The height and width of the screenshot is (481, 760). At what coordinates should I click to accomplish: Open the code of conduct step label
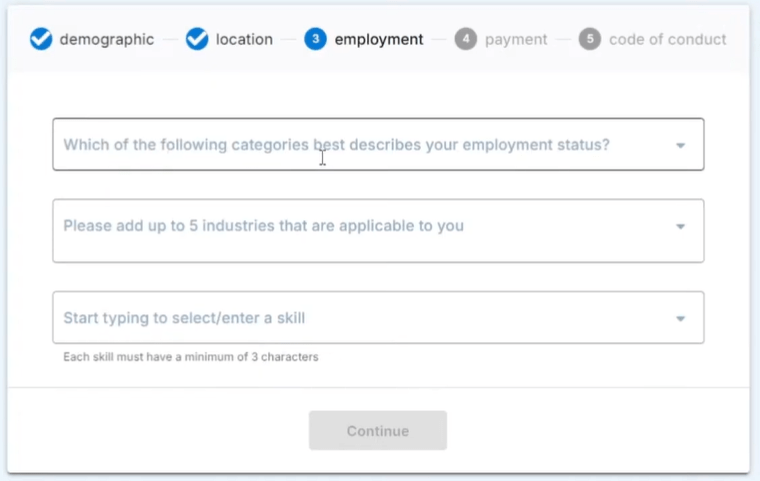(x=668, y=40)
